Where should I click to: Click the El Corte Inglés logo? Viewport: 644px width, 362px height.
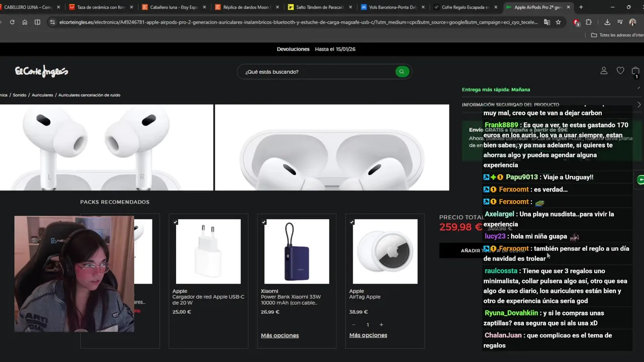41,71
